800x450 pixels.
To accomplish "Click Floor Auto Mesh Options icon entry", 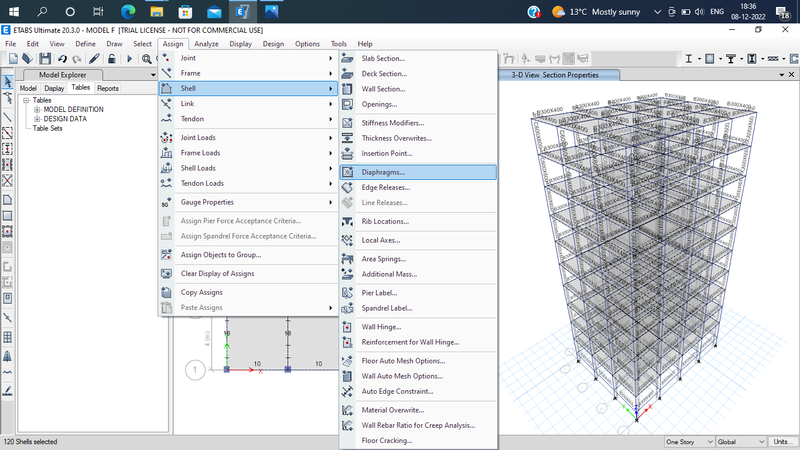I will coord(347,361).
